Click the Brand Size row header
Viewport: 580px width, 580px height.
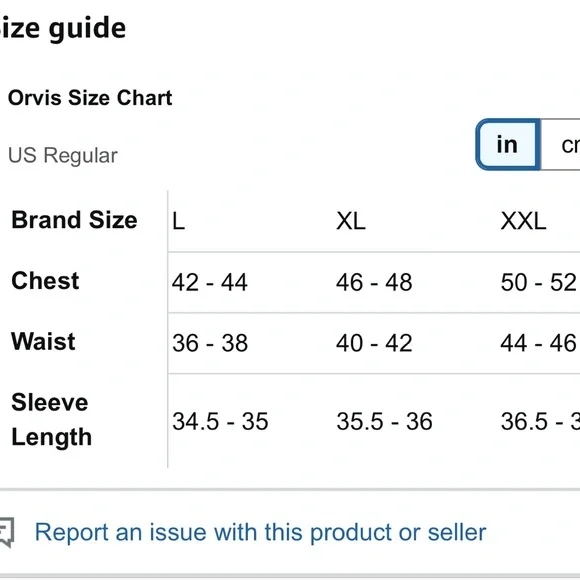(74, 220)
